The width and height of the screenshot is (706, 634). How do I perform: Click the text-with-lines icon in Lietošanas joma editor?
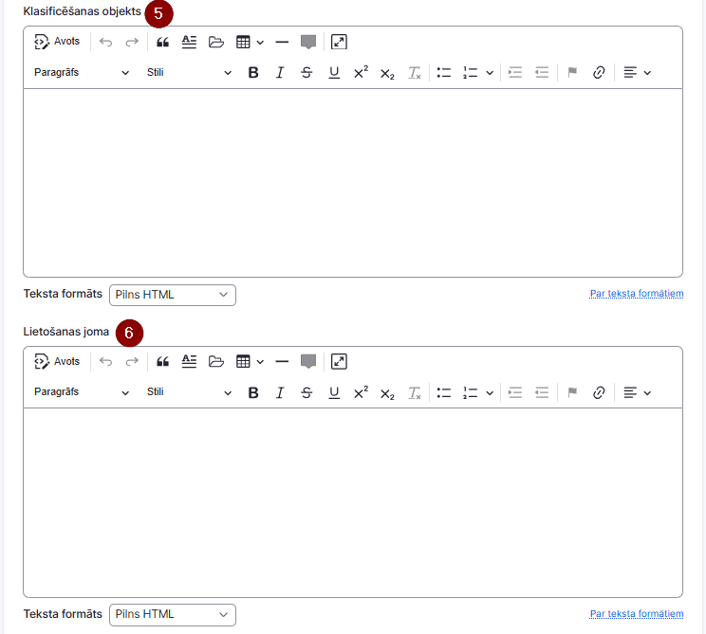tap(189, 362)
